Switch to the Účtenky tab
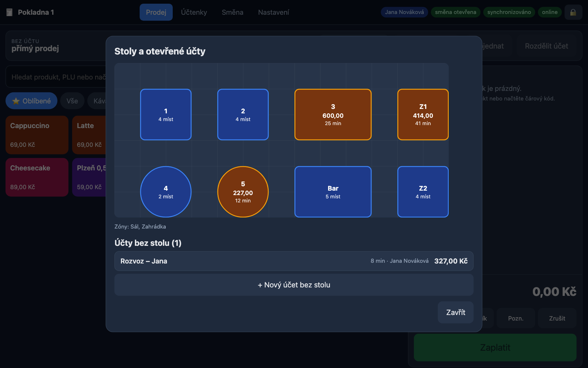 tap(194, 12)
